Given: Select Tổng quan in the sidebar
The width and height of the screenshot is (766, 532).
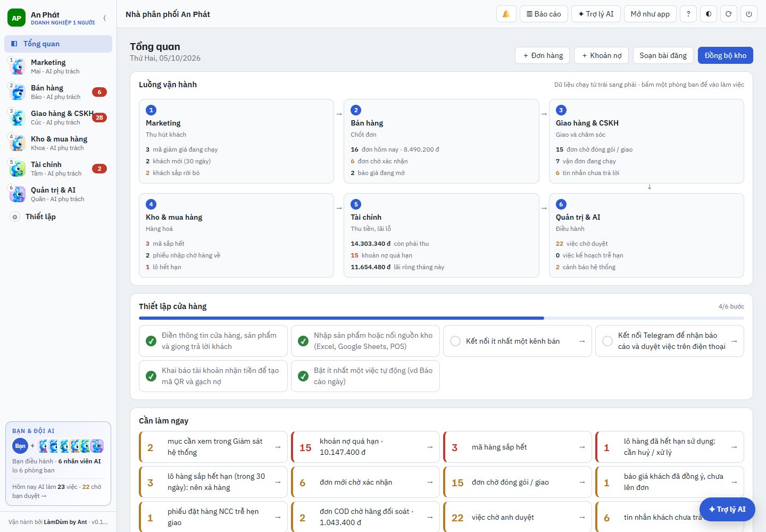Looking at the screenshot, I should (59, 44).
